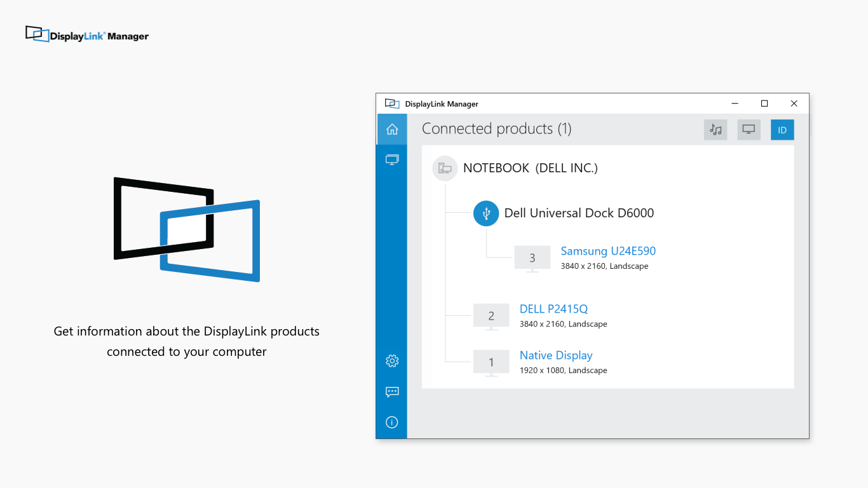Screen dimensions: 868x488
Task: Click the DisplayLink Manager logo top left
Action: pos(86,35)
